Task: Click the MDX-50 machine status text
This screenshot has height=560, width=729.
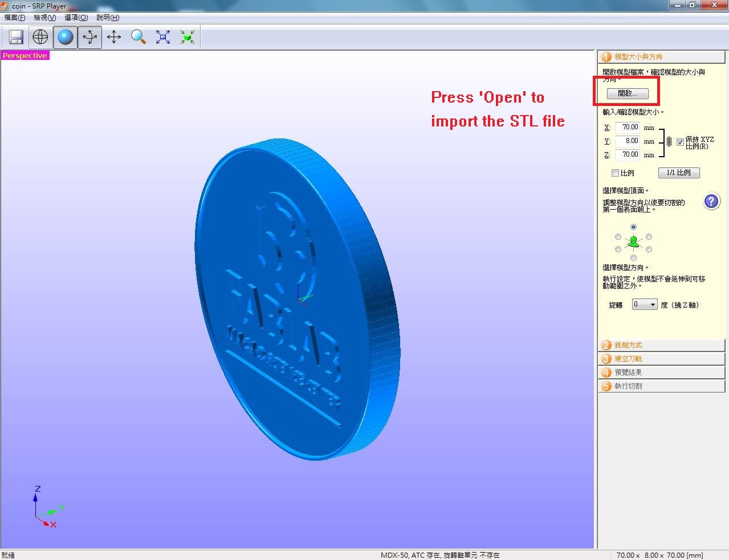Action: tap(440, 555)
